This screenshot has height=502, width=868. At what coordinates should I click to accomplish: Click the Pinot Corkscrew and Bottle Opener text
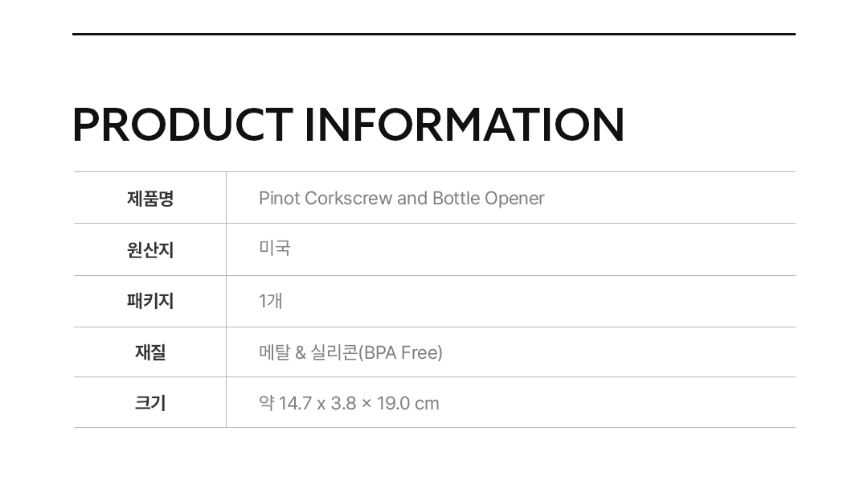tap(401, 199)
